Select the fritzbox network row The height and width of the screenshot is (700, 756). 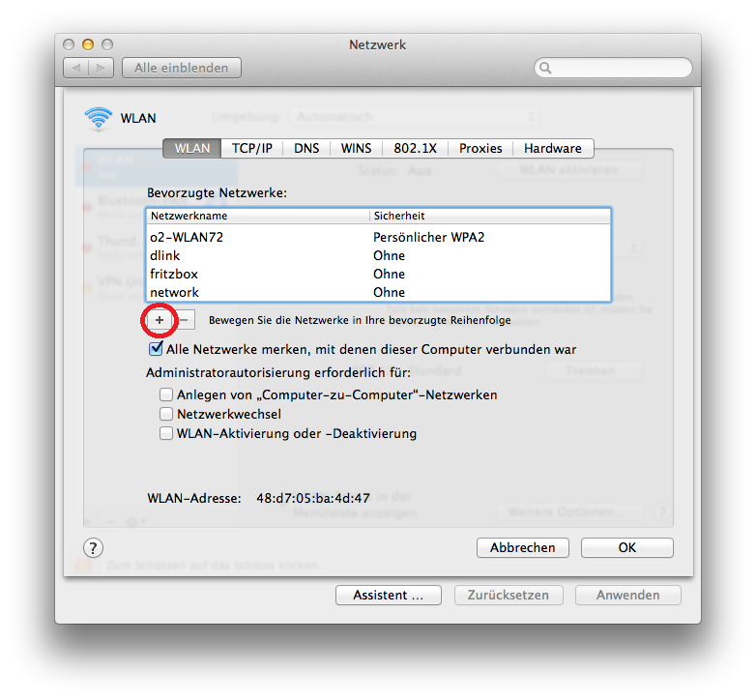[378, 274]
